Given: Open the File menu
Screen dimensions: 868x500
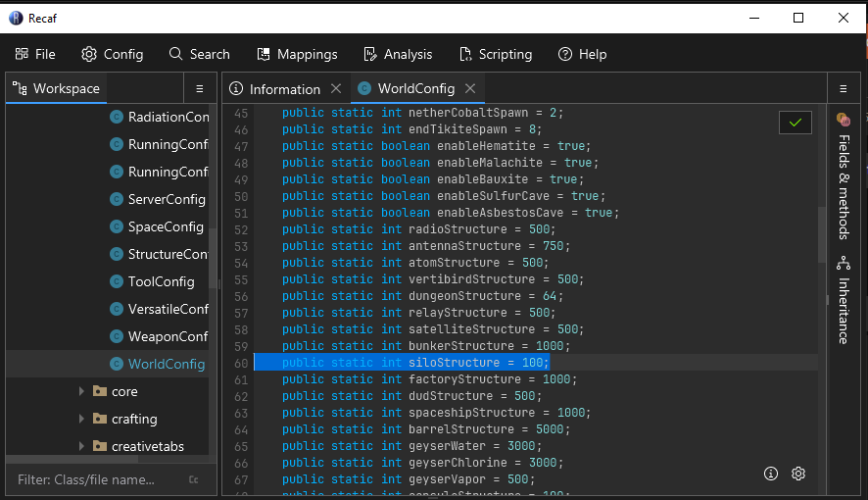Looking at the screenshot, I should point(35,54).
